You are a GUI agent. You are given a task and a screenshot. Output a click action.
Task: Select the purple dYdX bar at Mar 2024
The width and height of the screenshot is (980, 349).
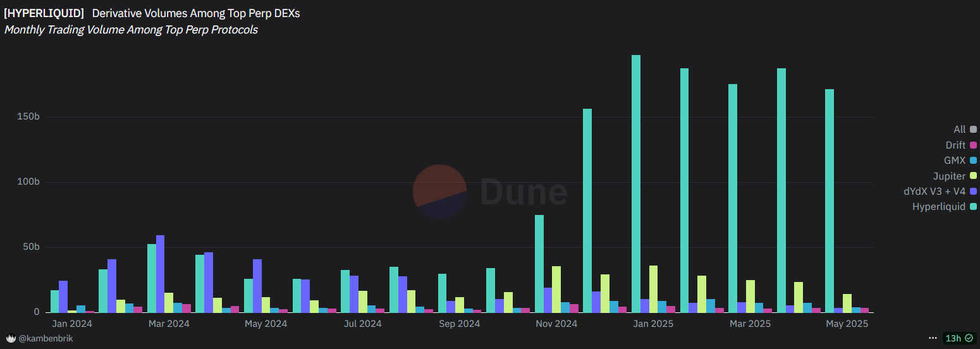(161, 274)
